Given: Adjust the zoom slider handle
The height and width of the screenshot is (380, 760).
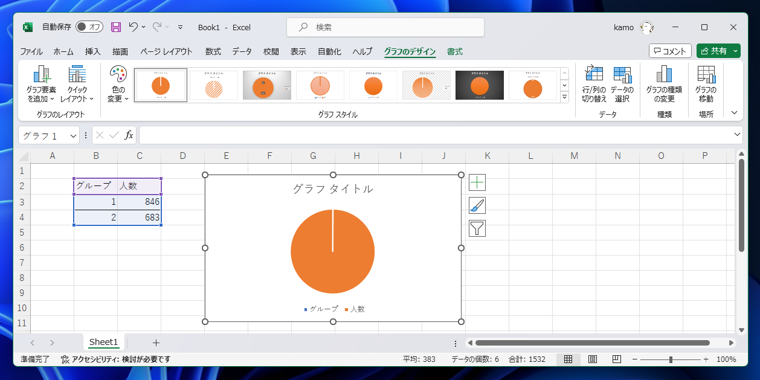Looking at the screenshot, I should pos(670,360).
